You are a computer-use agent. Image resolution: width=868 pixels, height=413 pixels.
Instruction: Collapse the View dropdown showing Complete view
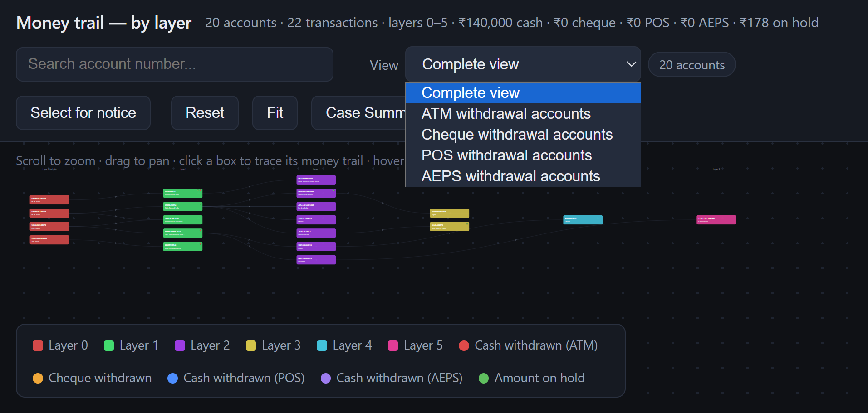point(523,64)
